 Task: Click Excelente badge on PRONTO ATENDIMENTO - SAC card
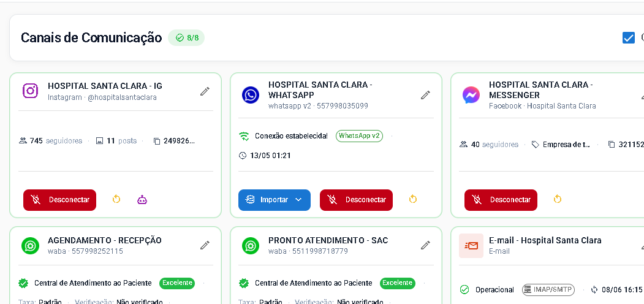point(398,283)
